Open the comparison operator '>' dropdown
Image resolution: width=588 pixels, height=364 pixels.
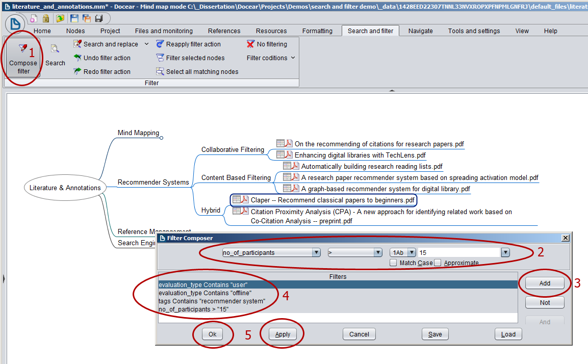pos(378,252)
